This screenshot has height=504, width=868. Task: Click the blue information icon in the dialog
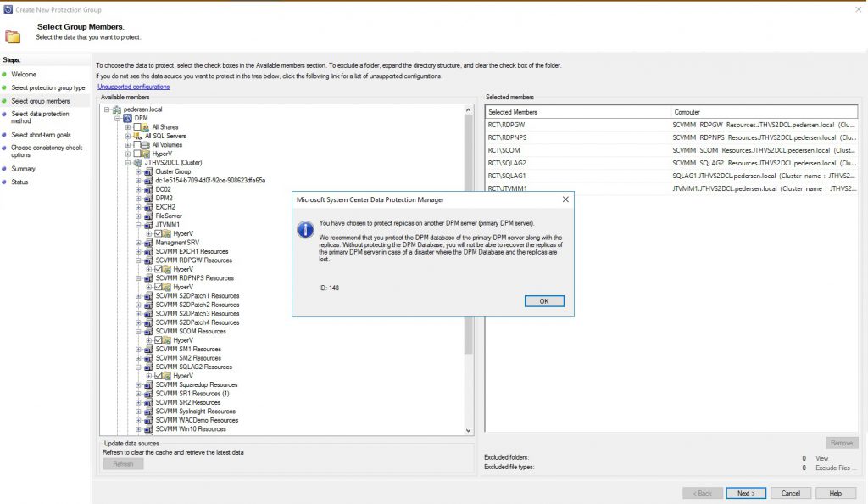coord(305,229)
